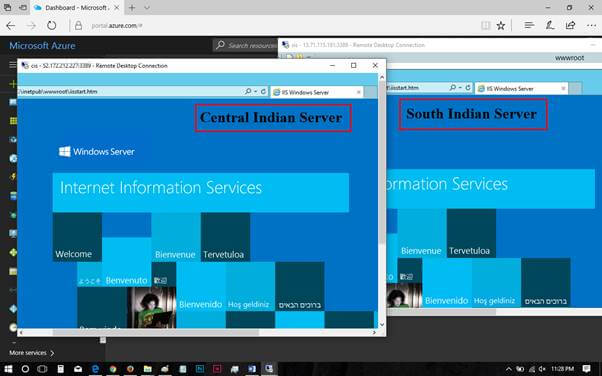Viewport: 602px width, 376px height.
Task: Refresh page in South Indian Server IE
Action: coord(468,88)
